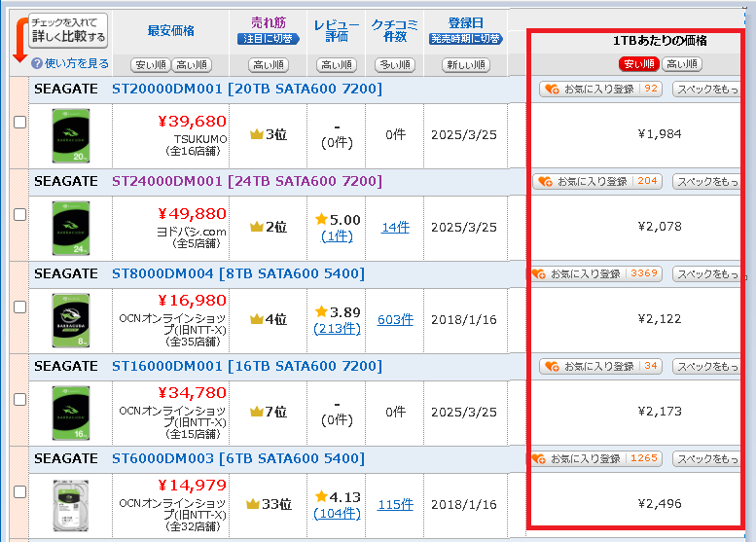Switch date to 発売時期に切替

466,39
